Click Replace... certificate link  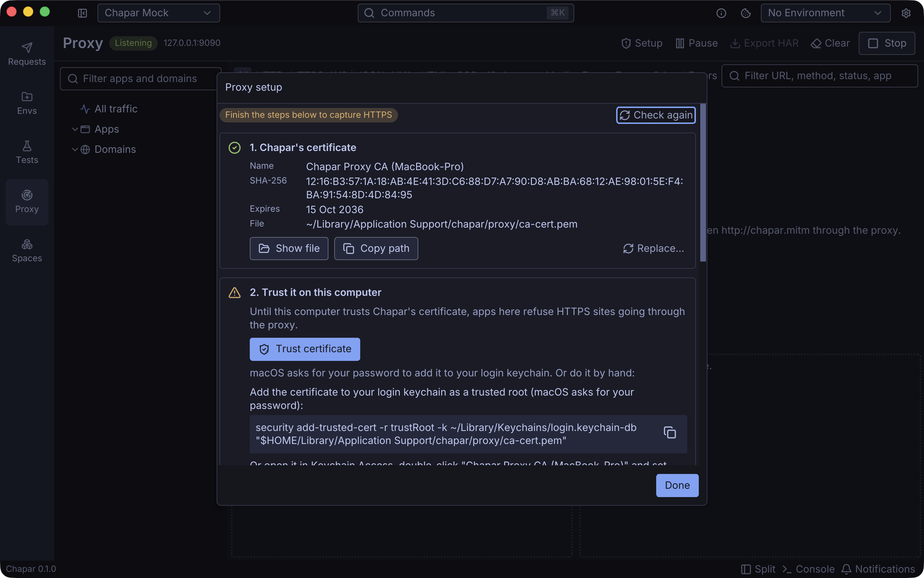click(x=653, y=249)
